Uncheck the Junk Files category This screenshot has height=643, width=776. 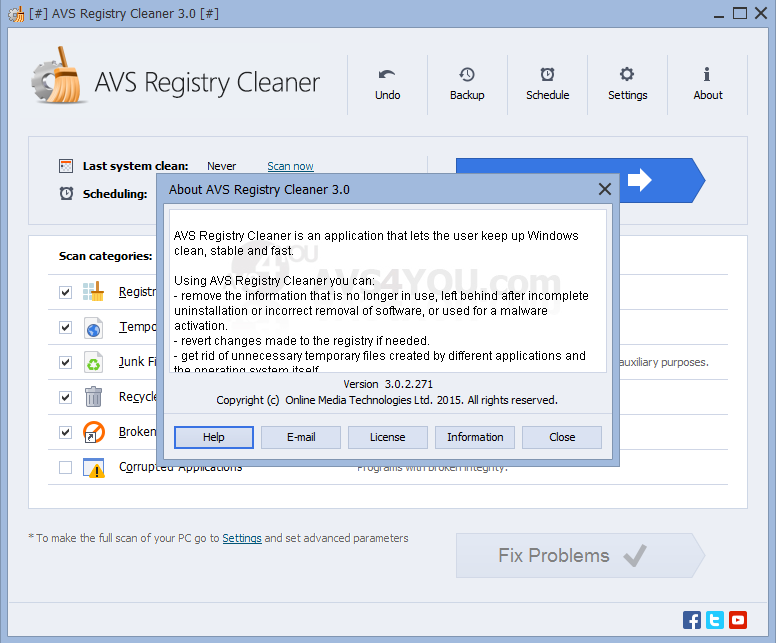[65, 362]
